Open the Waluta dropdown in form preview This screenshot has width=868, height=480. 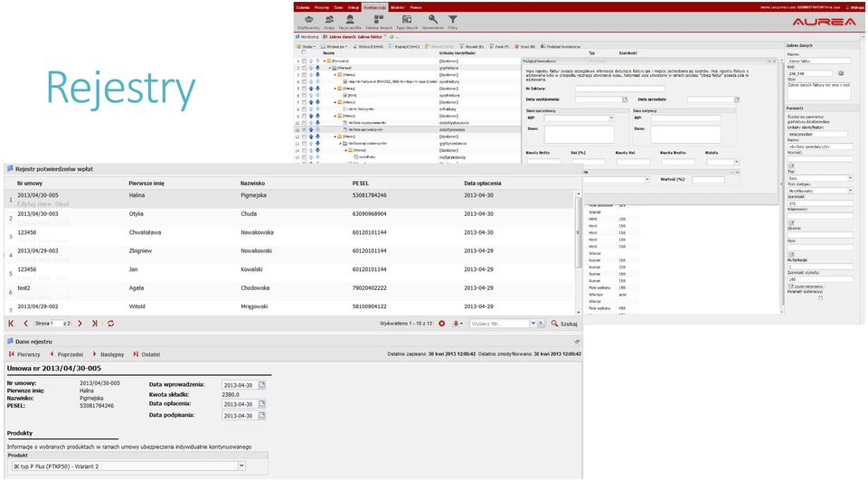click(736, 162)
